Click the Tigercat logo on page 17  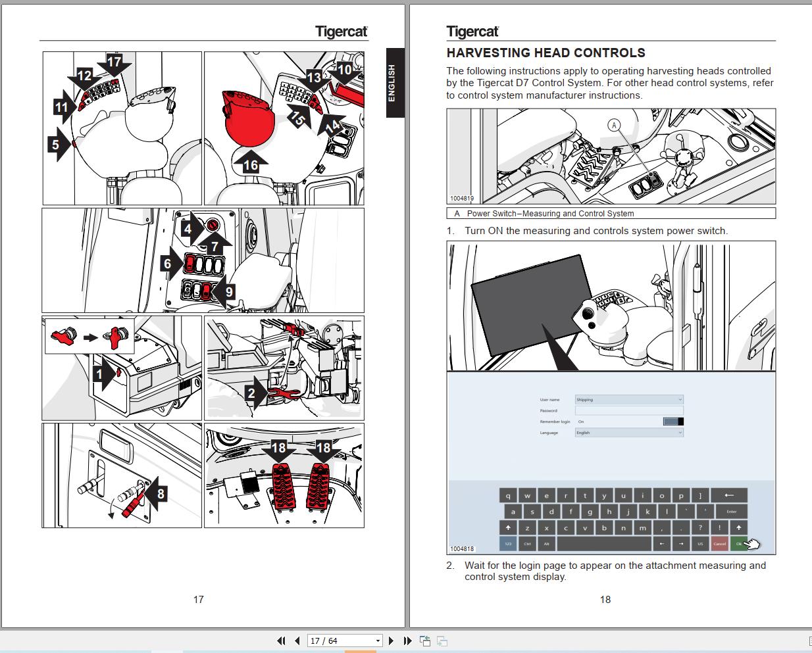point(341,31)
